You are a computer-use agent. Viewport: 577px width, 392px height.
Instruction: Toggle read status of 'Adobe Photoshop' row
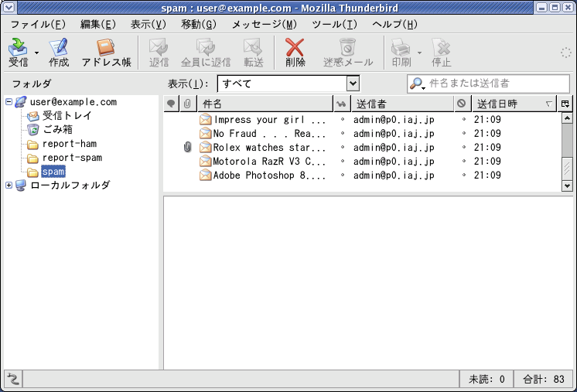click(x=343, y=175)
